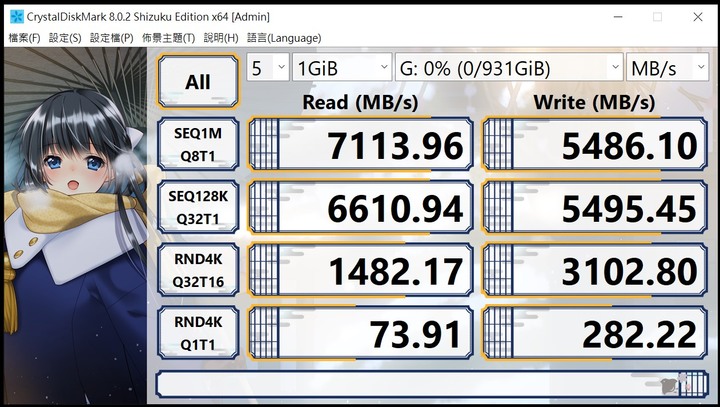
Task: Click the RND4K Q1T1 read result 73.91
Action: point(360,333)
